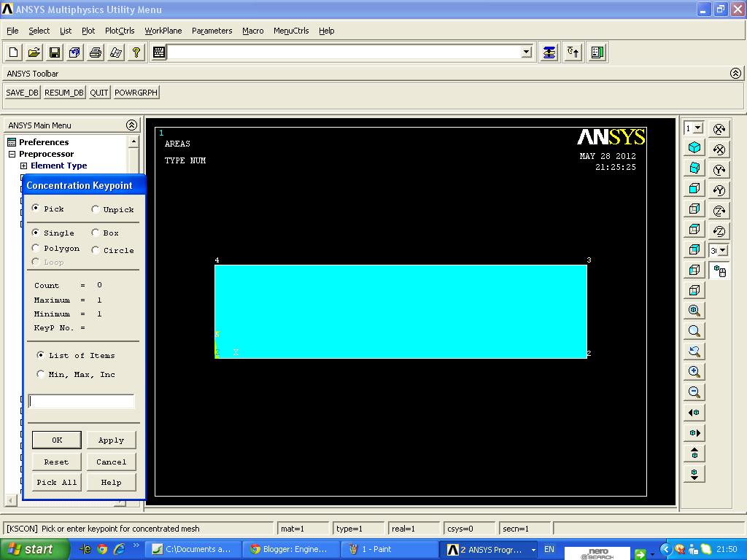Rotate the model with the +Z icon
The image size is (747, 560).
click(x=719, y=209)
